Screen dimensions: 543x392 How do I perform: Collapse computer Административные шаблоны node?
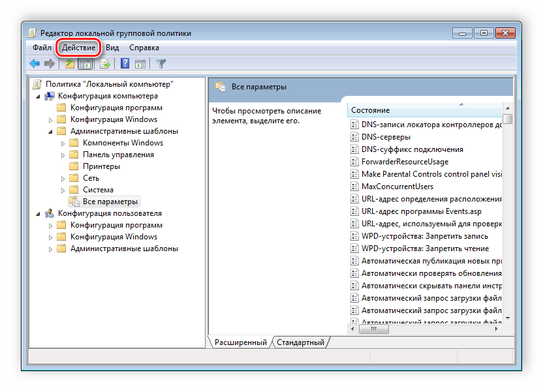coord(50,132)
